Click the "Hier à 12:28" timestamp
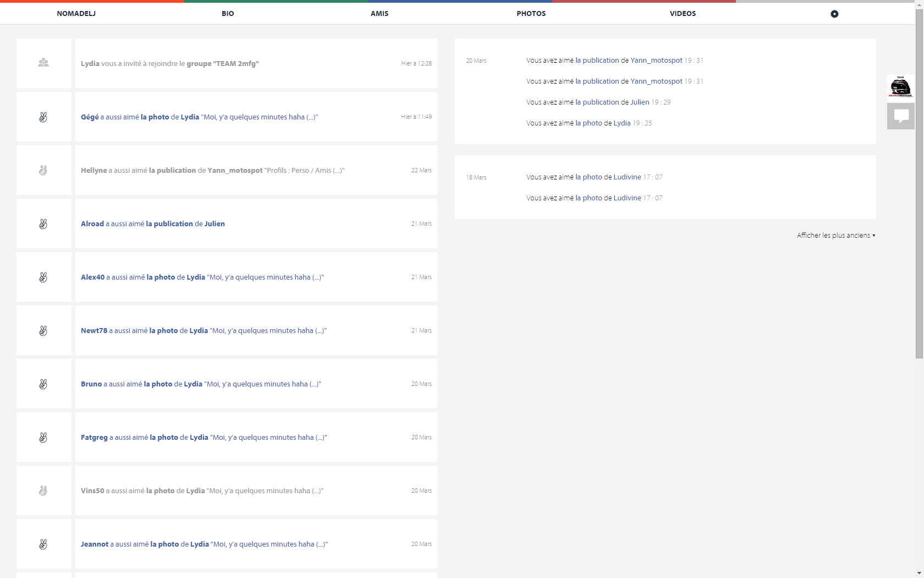Image resolution: width=924 pixels, height=578 pixels. [x=416, y=63]
